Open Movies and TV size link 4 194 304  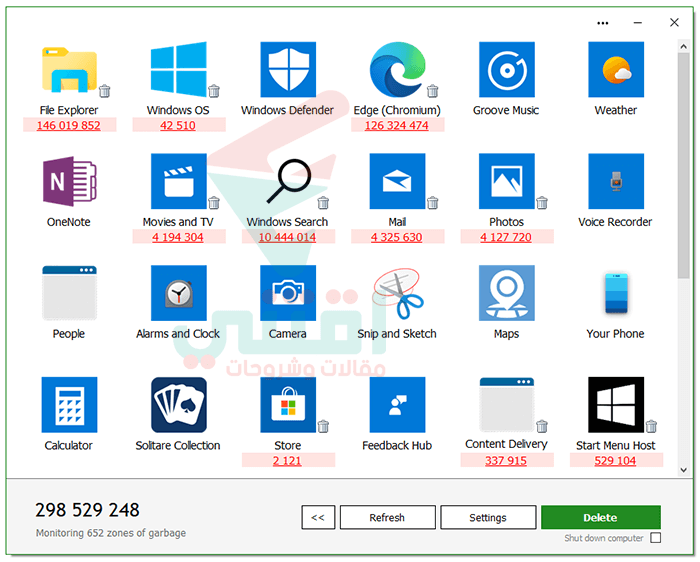click(178, 237)
